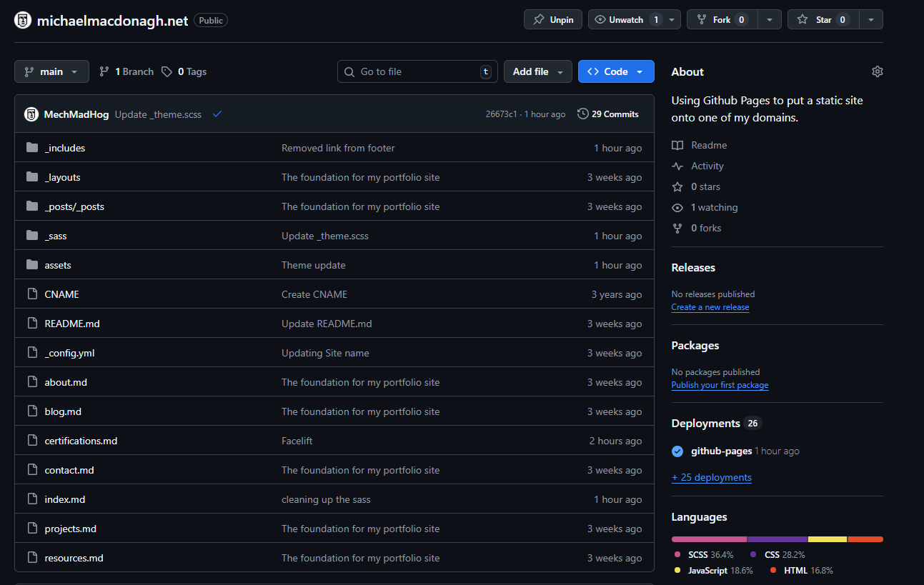924x585 pixels.
Task: Click the blog.md file icon
Action: pos(32,411)
